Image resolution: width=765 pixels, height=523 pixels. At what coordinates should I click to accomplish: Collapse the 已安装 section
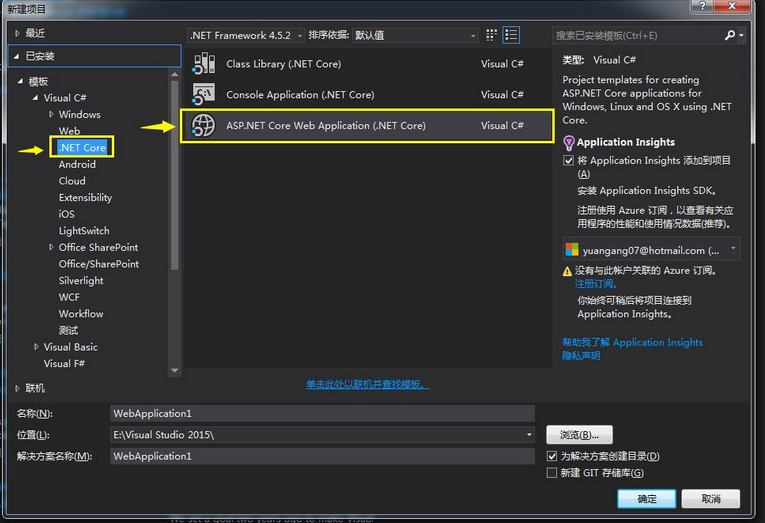pyautogui.click(x=17, y=56)
